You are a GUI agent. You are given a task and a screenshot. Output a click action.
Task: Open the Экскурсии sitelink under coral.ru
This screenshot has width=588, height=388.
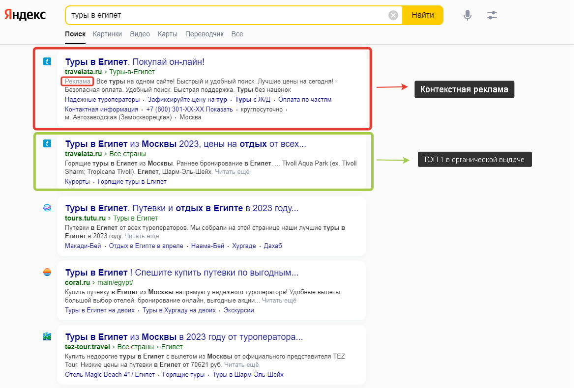tap(238, 310)
